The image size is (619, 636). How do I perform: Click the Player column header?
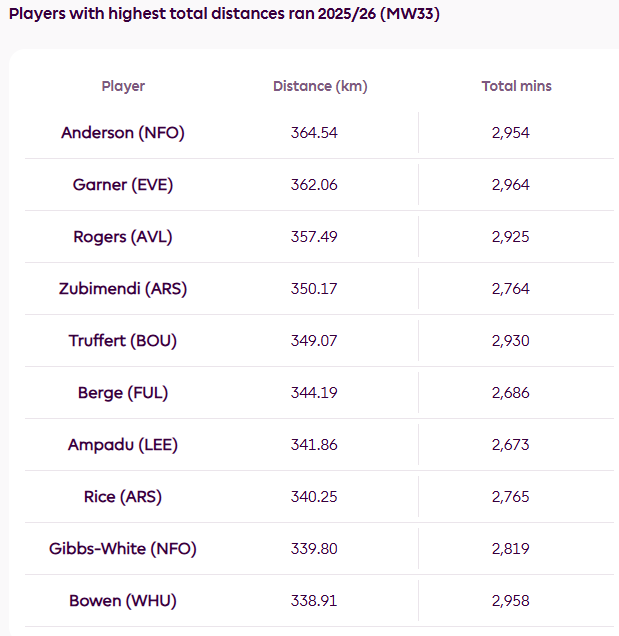point(123,86)
